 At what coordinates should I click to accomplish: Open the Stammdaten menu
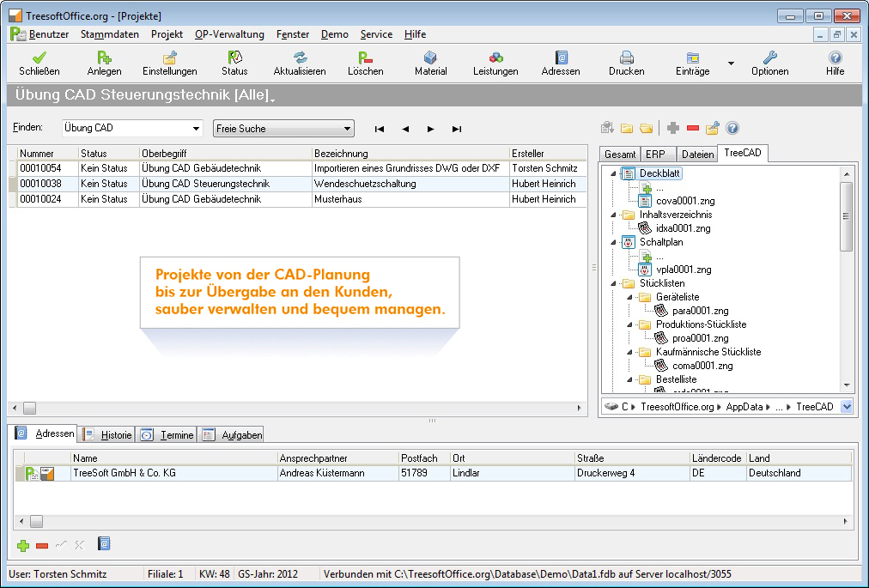click(109, 34)
